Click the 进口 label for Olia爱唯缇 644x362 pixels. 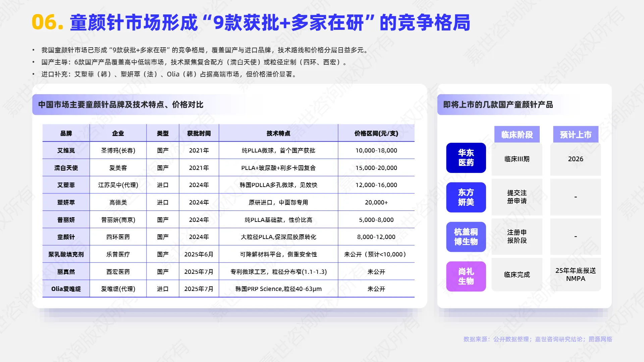pos(163,289)
